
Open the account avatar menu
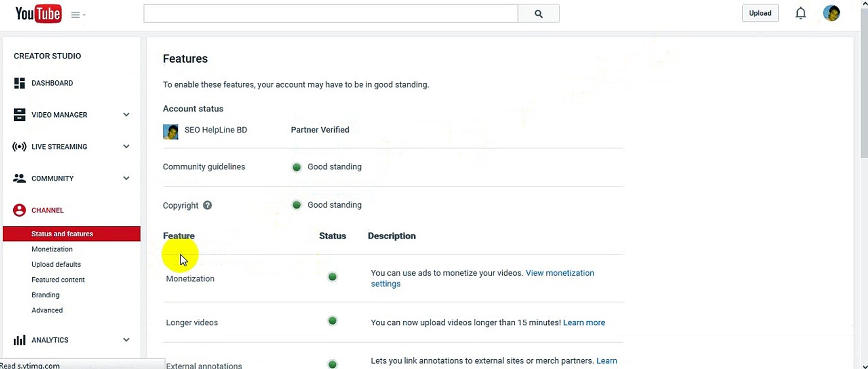tap(832, 13)
